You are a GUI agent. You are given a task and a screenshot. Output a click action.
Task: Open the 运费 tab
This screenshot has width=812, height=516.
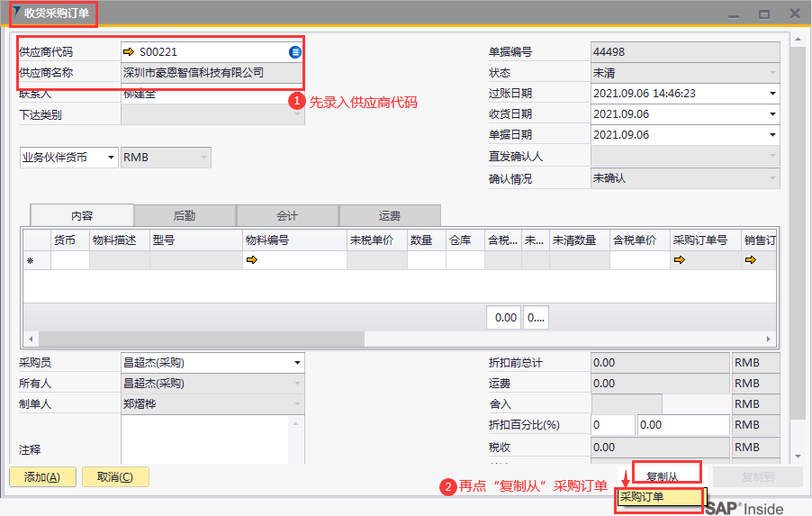point(389,216)
